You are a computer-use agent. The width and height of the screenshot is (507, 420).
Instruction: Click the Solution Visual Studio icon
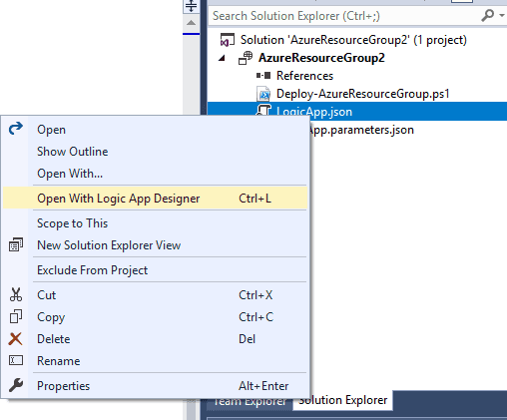point(228,40)
